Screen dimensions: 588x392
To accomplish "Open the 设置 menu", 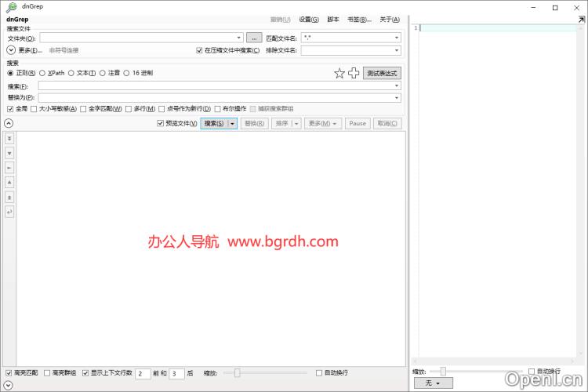I will click(x=309, y=19).
